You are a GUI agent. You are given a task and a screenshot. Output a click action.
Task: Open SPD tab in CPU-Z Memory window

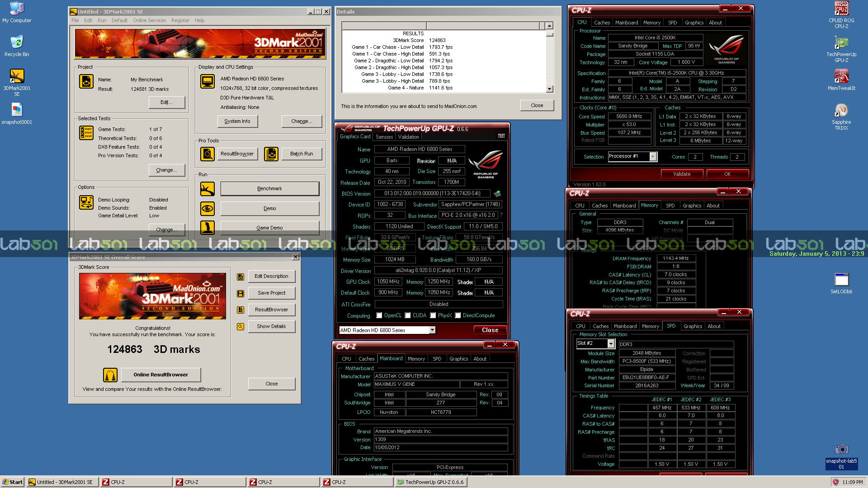[x=670, y=206]
